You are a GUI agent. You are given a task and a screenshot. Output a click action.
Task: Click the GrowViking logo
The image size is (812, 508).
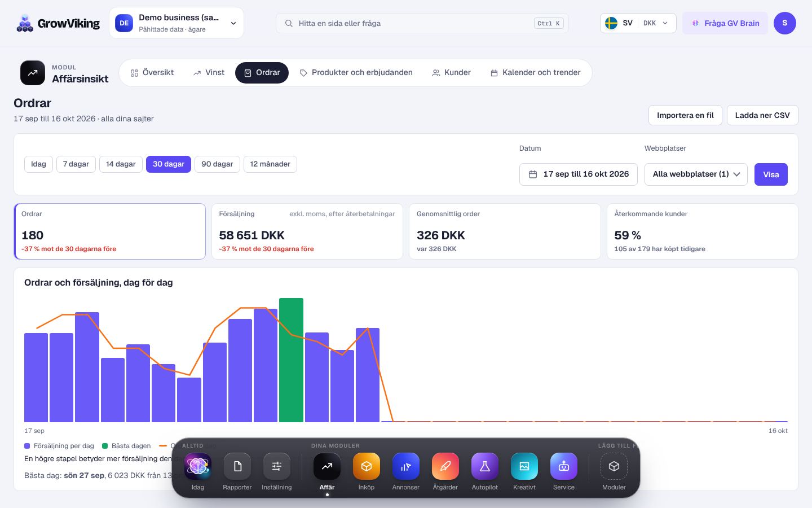58,23
